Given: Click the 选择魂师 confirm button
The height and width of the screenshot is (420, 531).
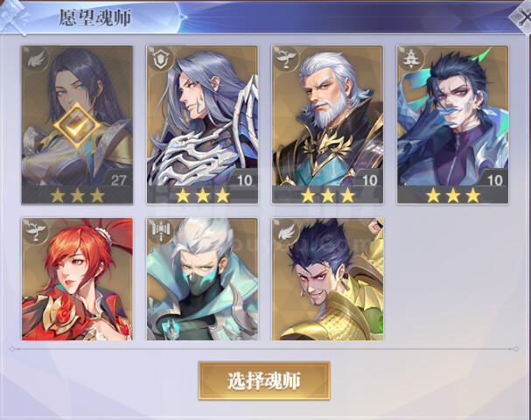Looking at the screenshot, I should 264,381.
